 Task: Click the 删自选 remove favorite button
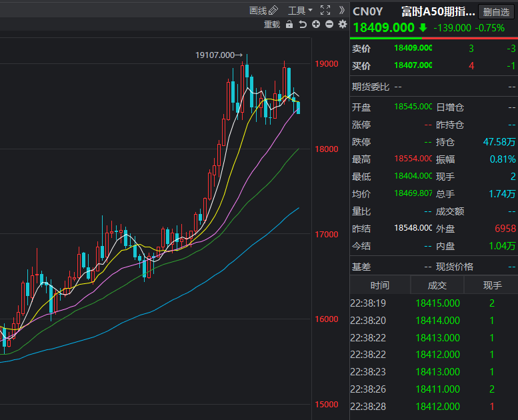tap(496, 12)
